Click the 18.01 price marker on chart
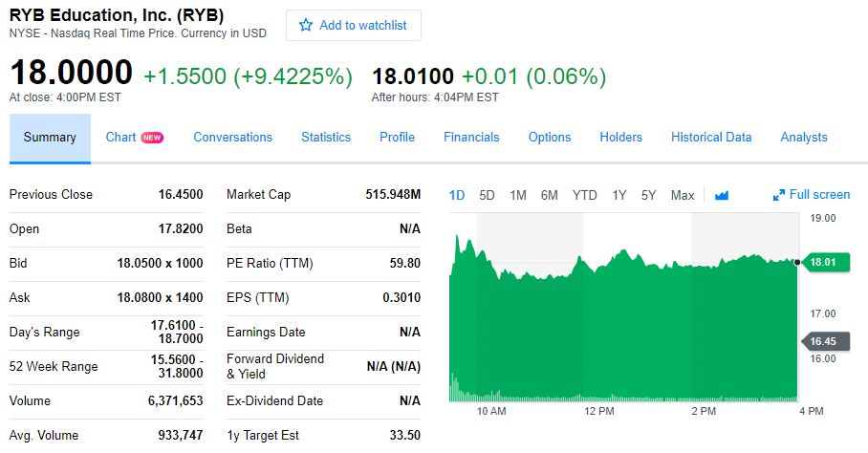 coord(823,262)
